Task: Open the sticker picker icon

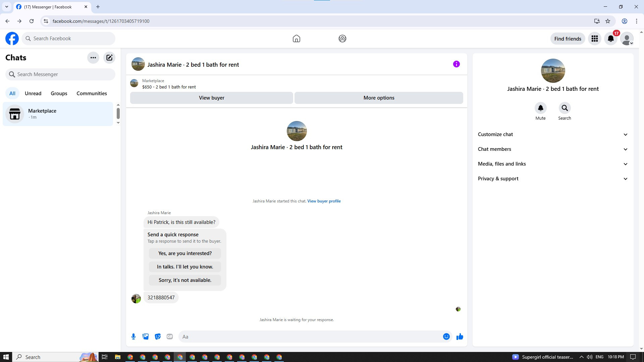Action: coord(158,337)
